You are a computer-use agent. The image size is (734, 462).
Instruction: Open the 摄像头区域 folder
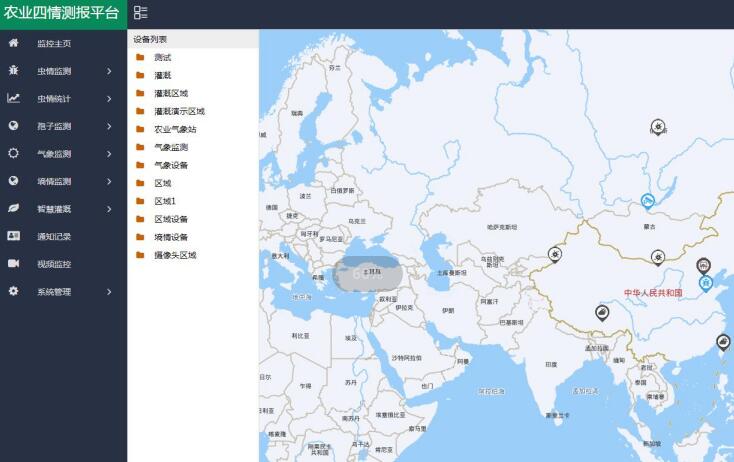(175, 255)
